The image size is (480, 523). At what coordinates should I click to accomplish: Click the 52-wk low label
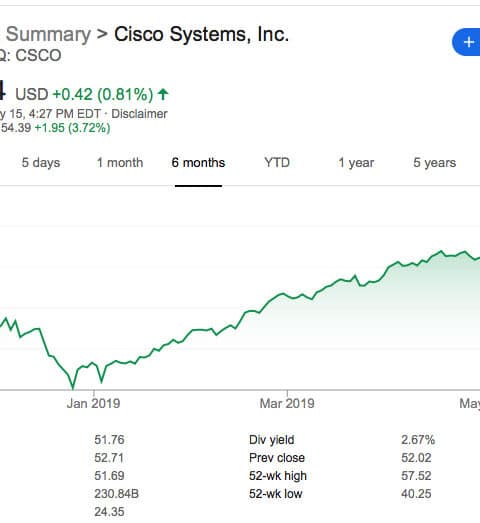(276, 494)
